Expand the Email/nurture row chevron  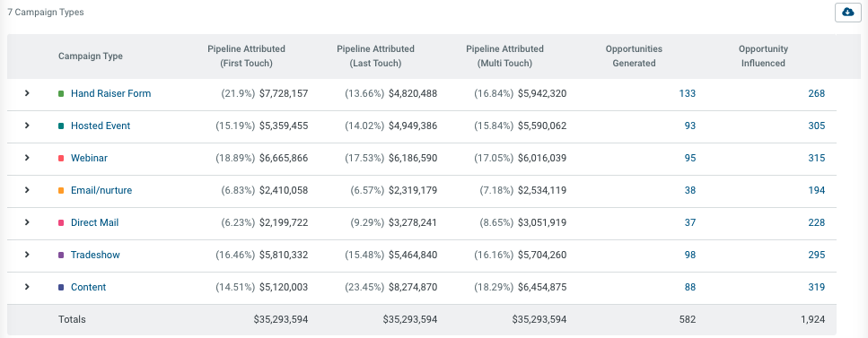(x=27, y=190)
